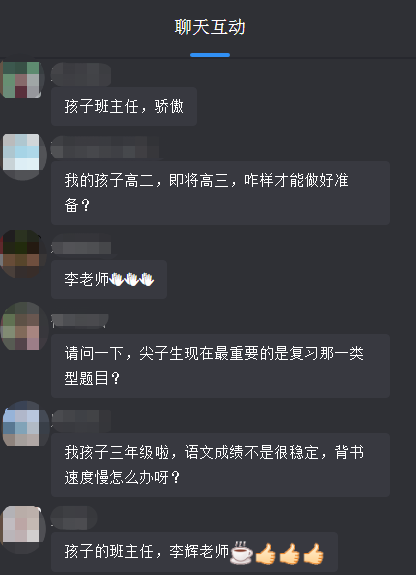Click the dark avatar next to 李老师 message
416x575 pixels.
(x=22, y=254)
